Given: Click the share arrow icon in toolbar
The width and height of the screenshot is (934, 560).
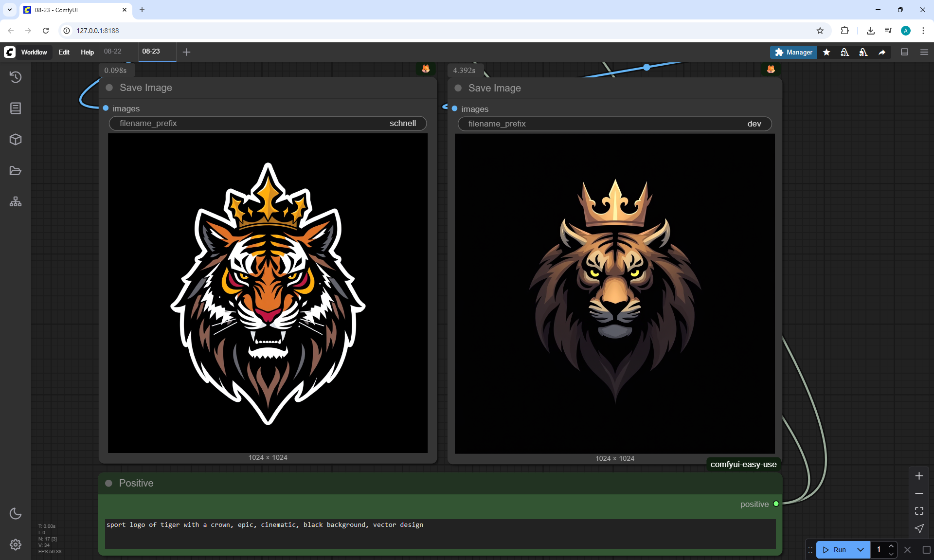Looking at the screenshot, I should (x=882, y=52).
